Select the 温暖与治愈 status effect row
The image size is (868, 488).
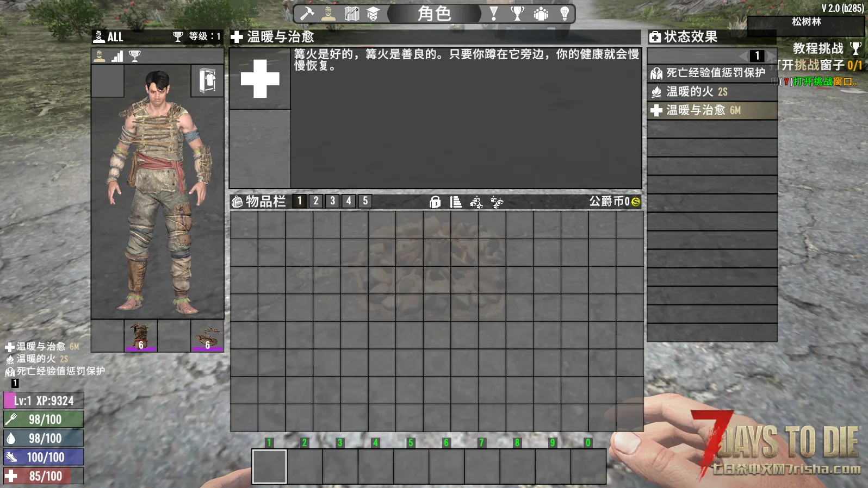tap(712, 110)
